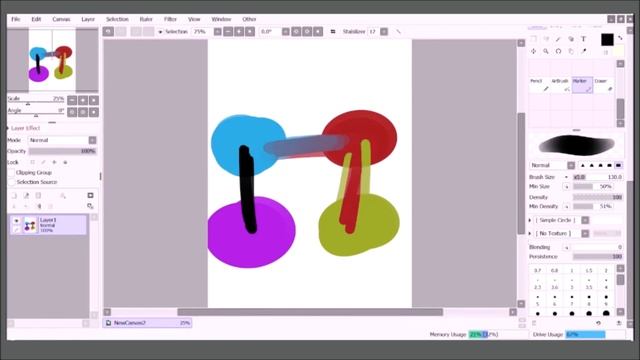Image resolution: width=640 pixels, height=360 pixels.
Task: Rotate canvas clockwise from the toolbar
Action: tap(307, 31)
